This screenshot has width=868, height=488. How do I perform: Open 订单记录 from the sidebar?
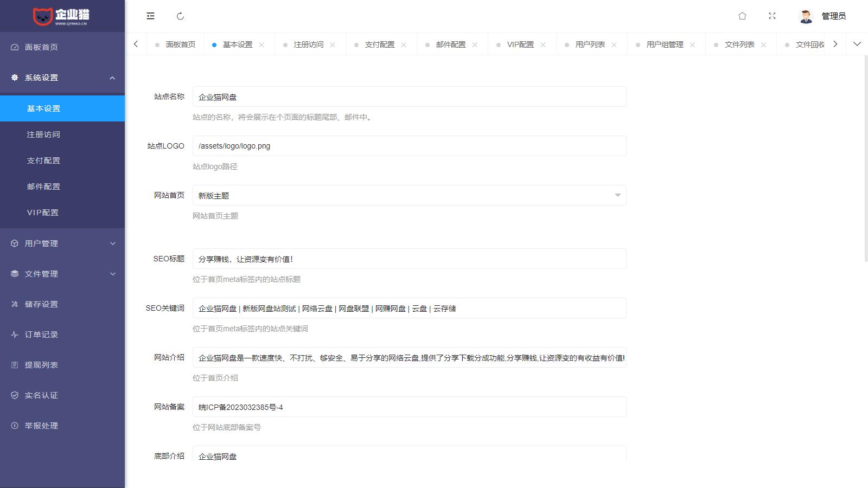click(41, 335)
